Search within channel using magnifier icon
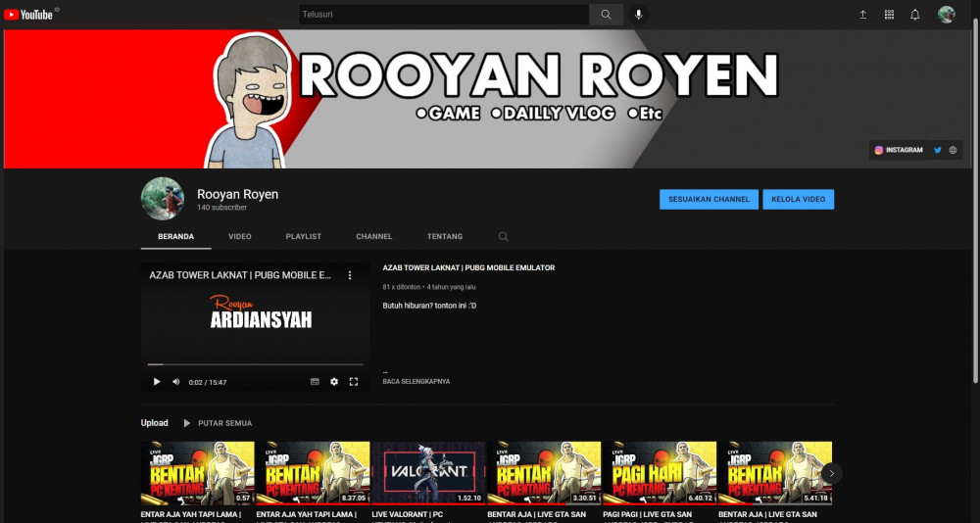980x523 pixels. [x=503, y=237]
